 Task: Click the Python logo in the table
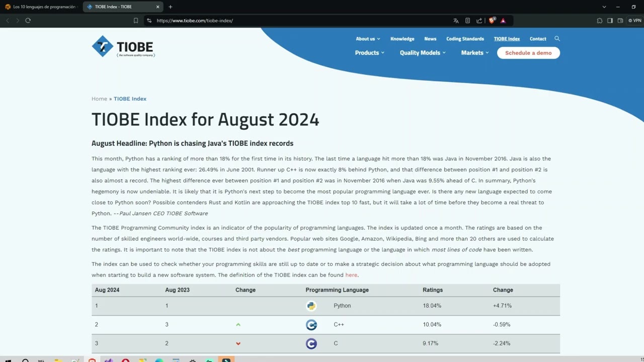(311, 306)
